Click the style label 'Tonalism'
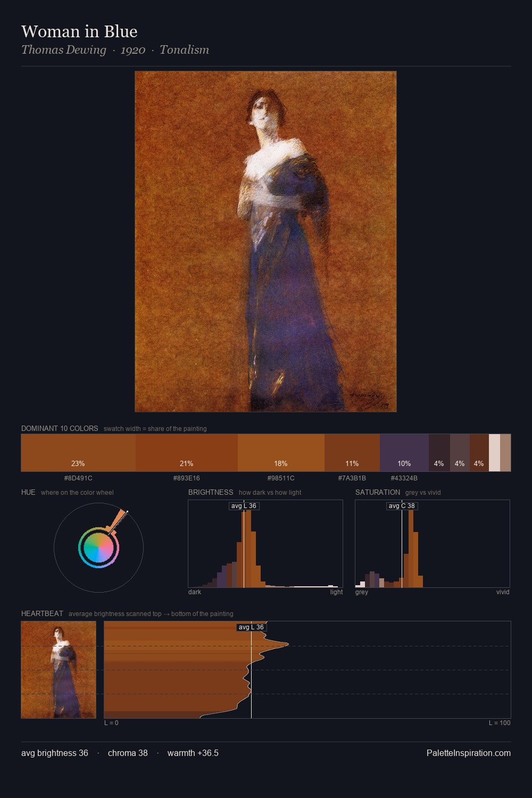The image size is (532, 798). pos(184,50)
